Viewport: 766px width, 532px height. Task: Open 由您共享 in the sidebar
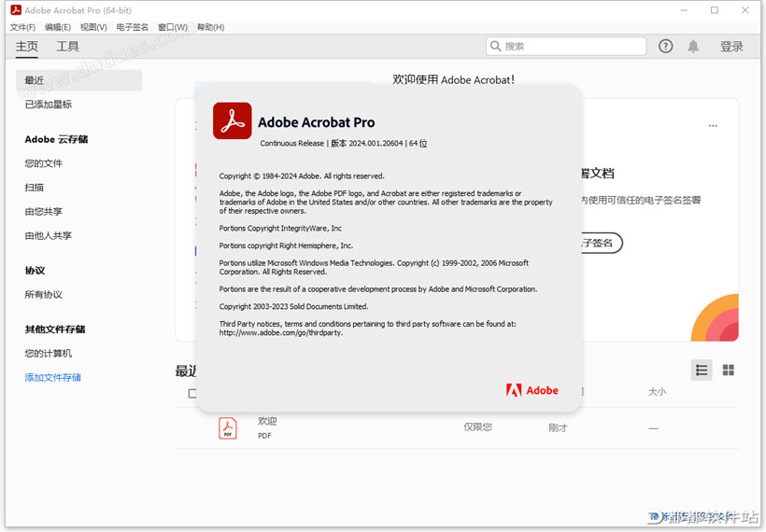(44, 211)
